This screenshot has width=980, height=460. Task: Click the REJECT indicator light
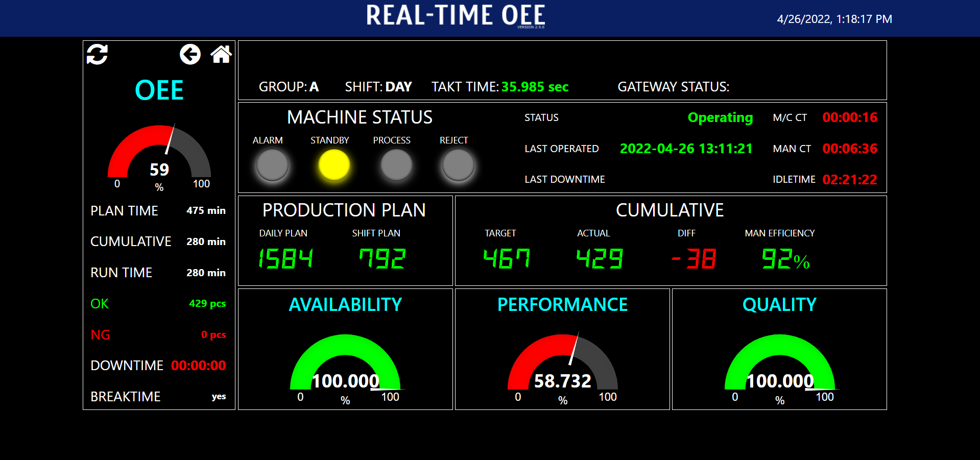(458, 165)
